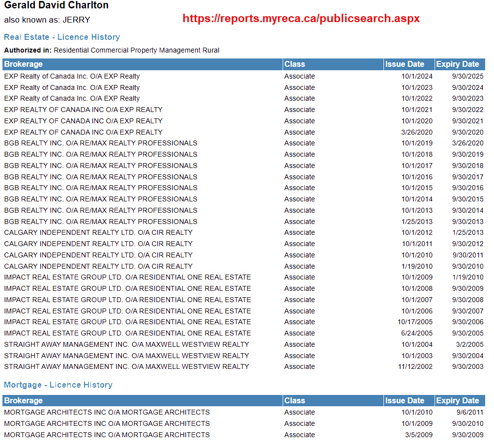Select the expiry date 9/30/2021
The image size is (494, 448).
[x=468, y=121]
